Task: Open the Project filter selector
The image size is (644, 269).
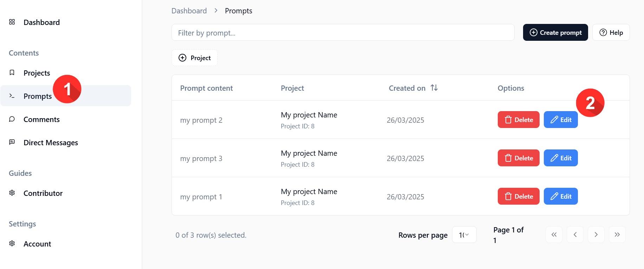Action: tap(194, 58)
